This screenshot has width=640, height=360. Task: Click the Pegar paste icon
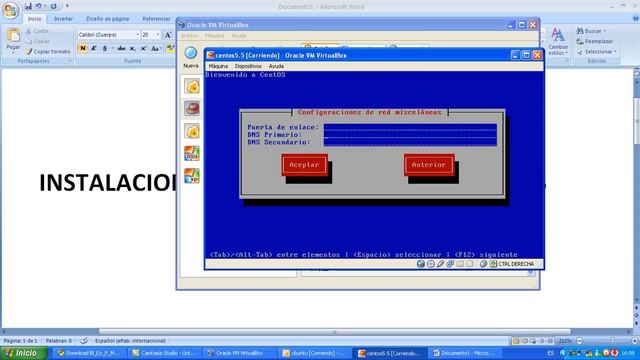pos(13,36)
